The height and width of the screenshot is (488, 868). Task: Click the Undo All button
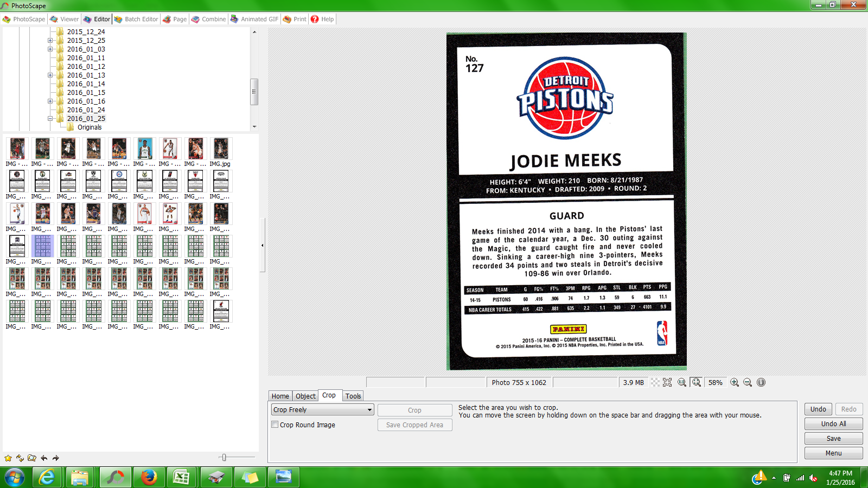click(x=833, y=424)
